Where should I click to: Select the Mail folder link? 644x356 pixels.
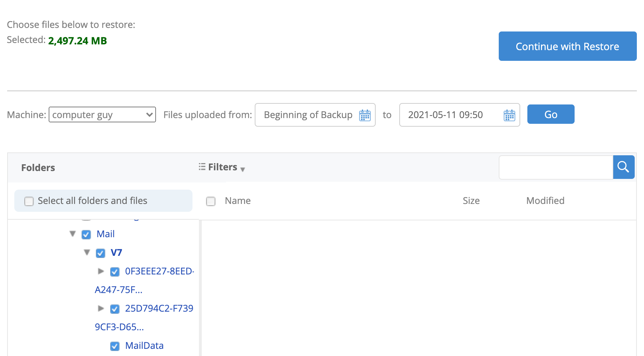click(105, 234)
